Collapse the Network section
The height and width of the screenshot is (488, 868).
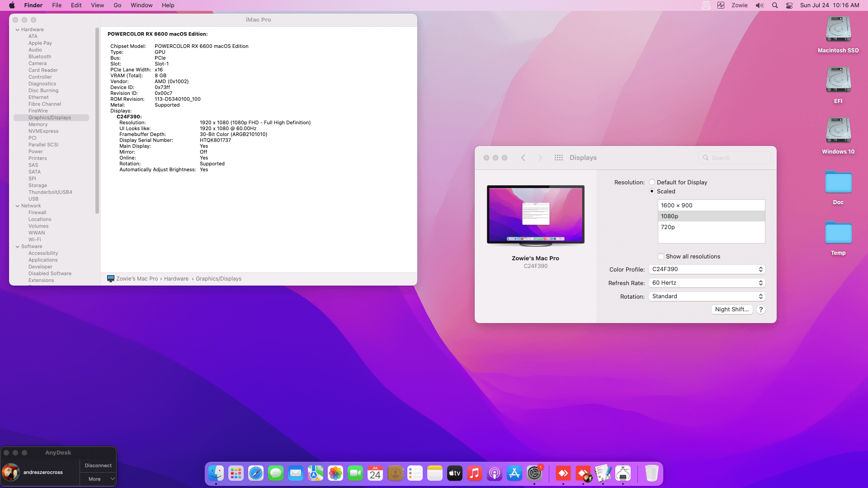[18, 206]
